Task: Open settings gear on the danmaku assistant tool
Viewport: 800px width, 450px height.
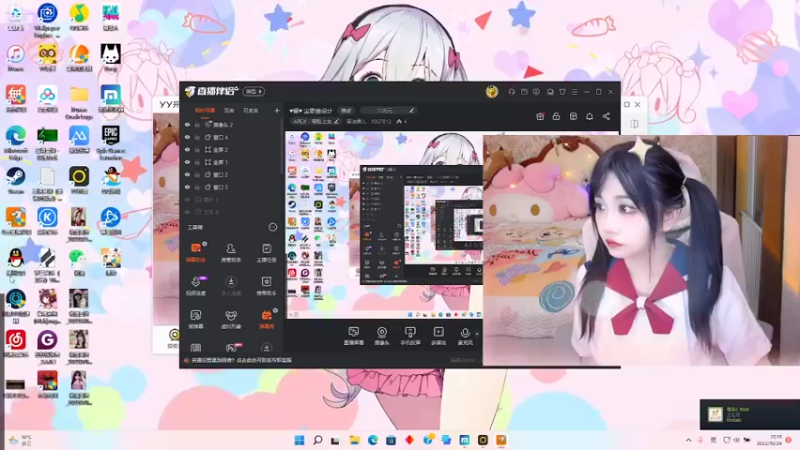Action: (205, 244)
